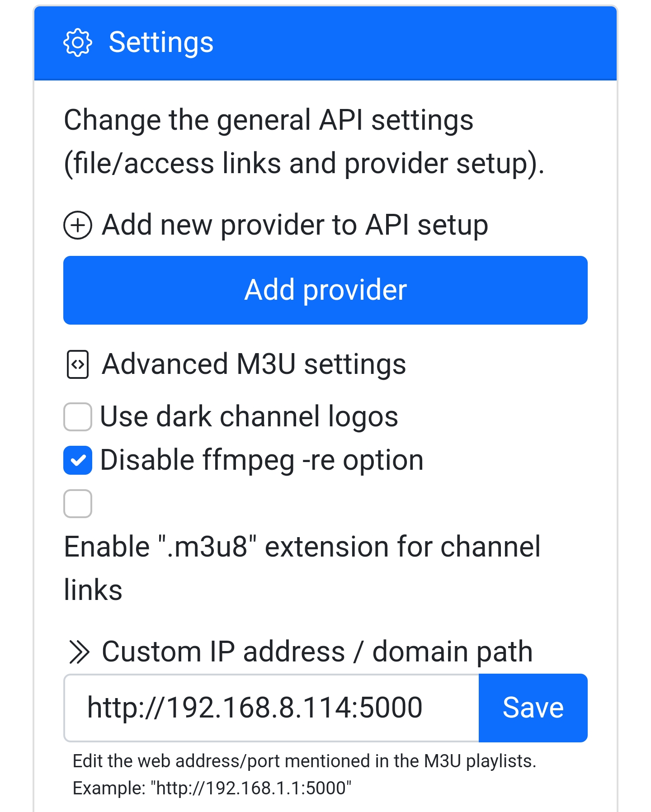
Task: Click the Use dark channel logos label
Action: 249,416
